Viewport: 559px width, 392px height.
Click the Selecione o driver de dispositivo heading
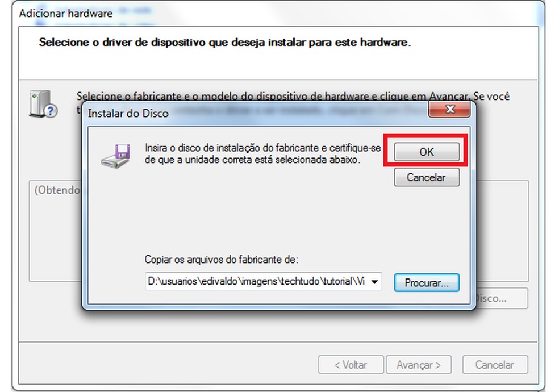tap(225, 43)
